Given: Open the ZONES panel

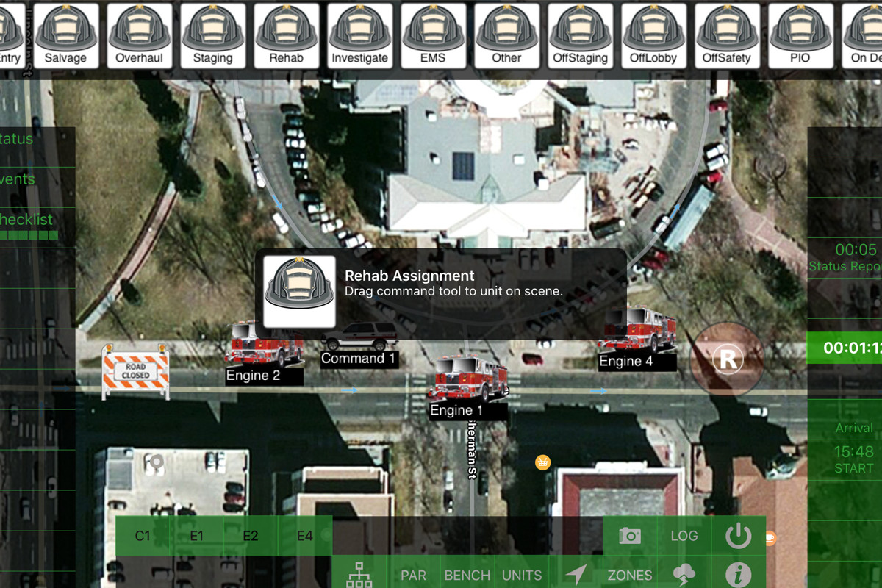Looking at the screenshot, I should 630,575.
